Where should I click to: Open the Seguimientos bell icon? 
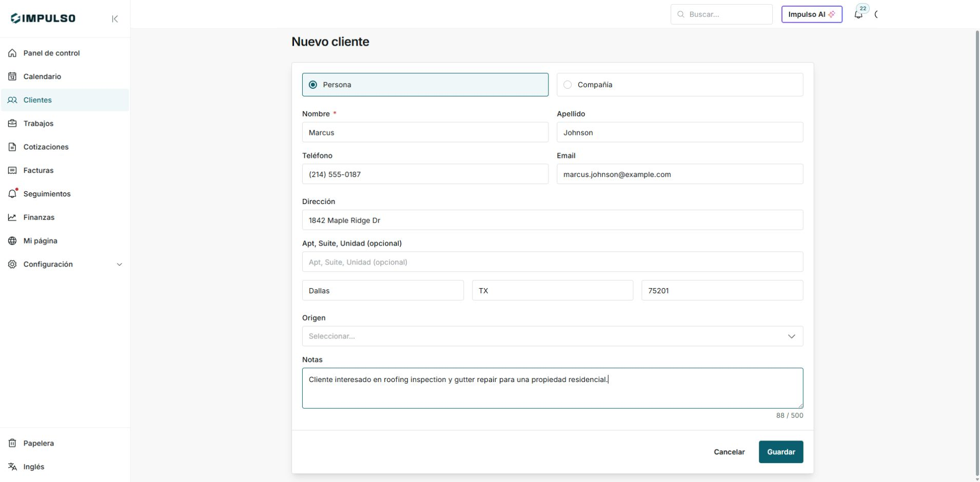tap(12, 194)
